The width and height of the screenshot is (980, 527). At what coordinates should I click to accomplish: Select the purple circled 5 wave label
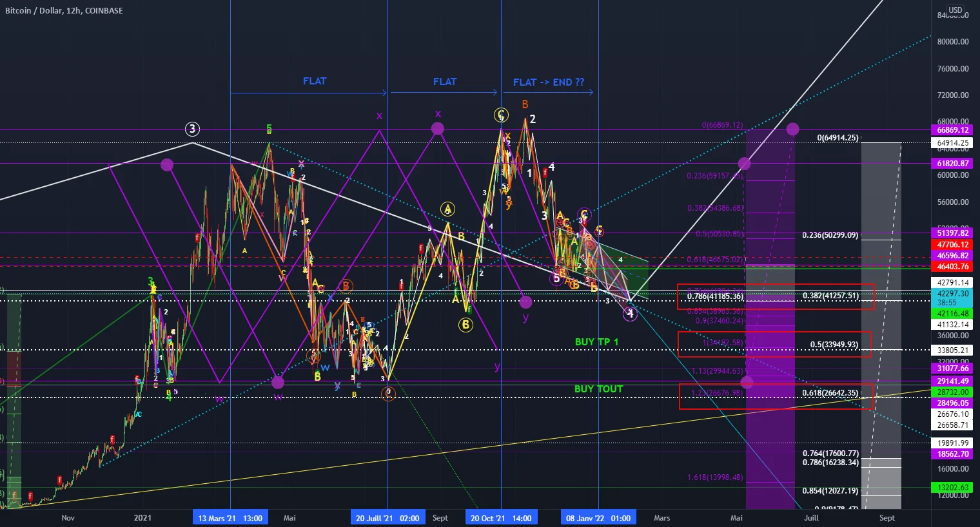tap(556, 278)
